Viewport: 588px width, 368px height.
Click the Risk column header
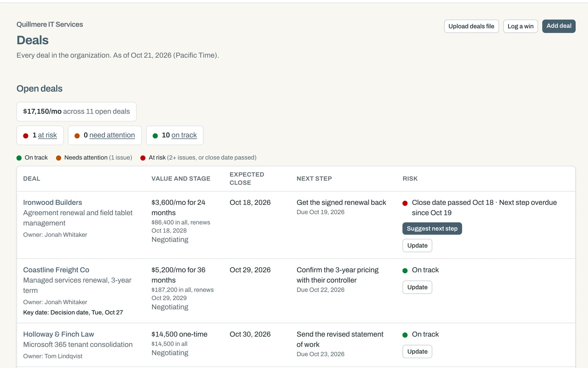point(410,179)
